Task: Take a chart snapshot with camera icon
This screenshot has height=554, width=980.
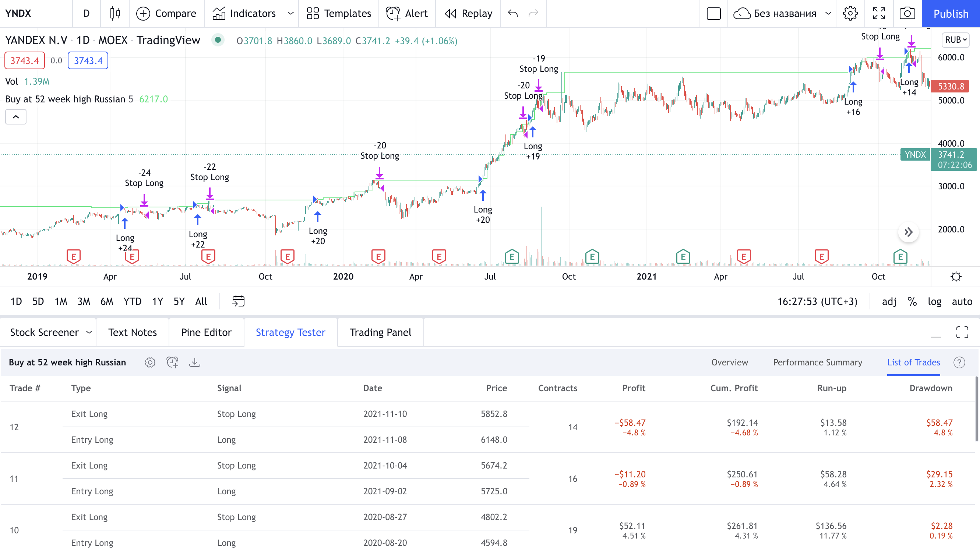Action: click(907, 13)
